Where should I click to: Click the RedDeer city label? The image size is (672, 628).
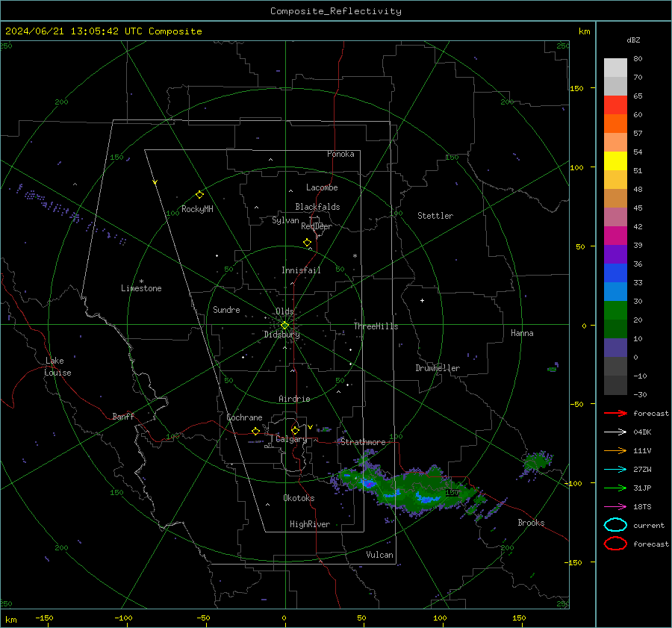click(317, 226)
